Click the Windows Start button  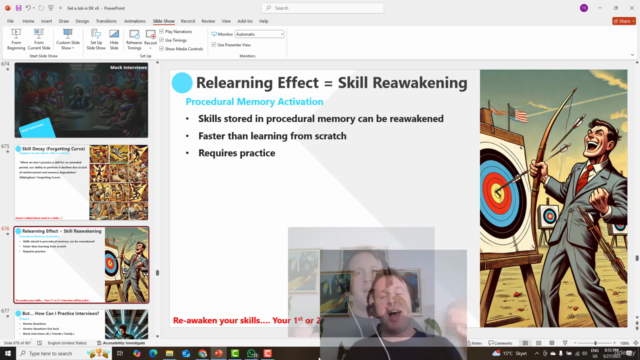(x=8, y=353)
